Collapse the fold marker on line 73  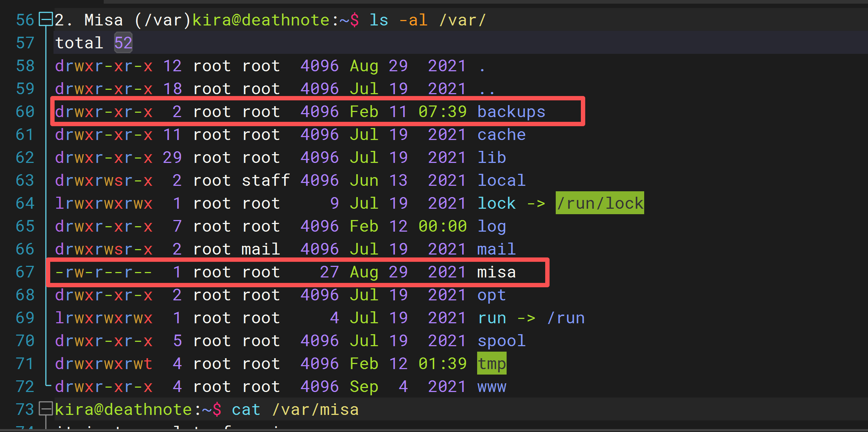pos(46,409)
